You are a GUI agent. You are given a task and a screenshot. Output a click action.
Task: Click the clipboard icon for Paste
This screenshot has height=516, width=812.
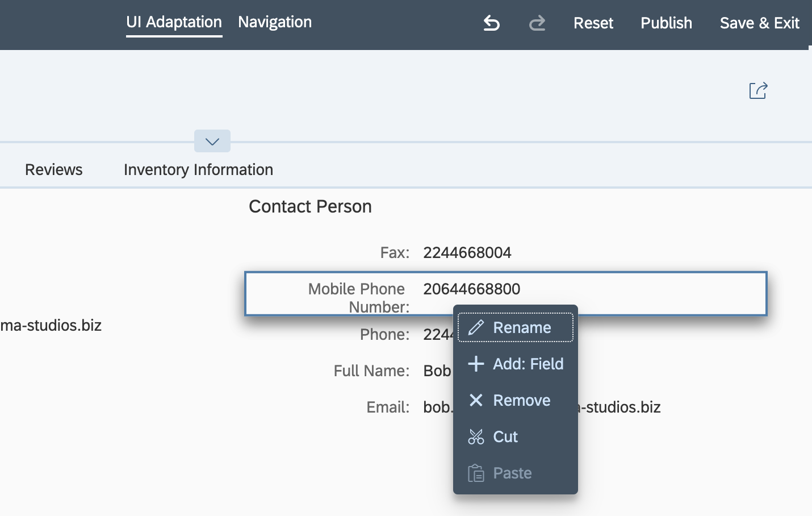pyautogui.click(x=476, y=472)
